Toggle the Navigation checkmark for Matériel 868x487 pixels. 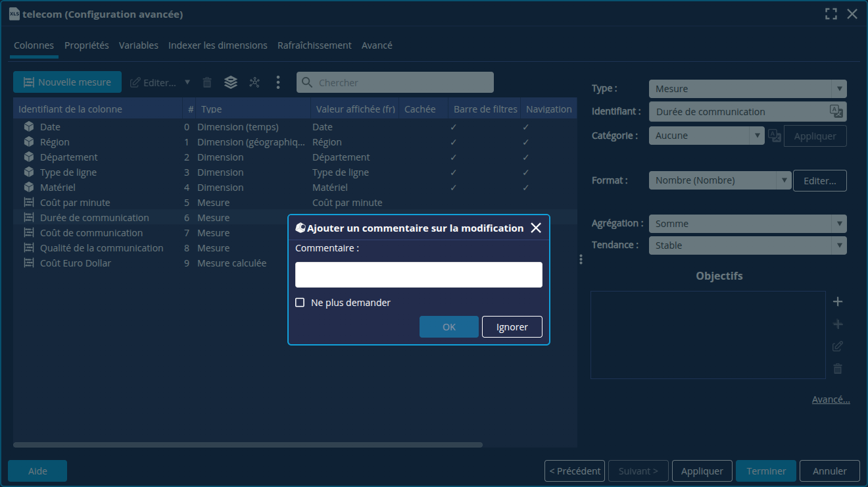point(525,188)
